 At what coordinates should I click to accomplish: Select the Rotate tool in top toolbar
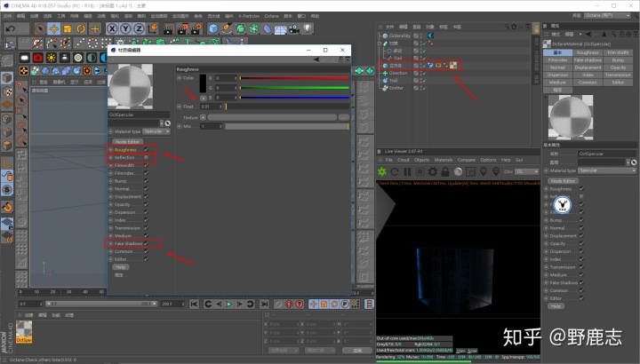click(x=81, y=28)
